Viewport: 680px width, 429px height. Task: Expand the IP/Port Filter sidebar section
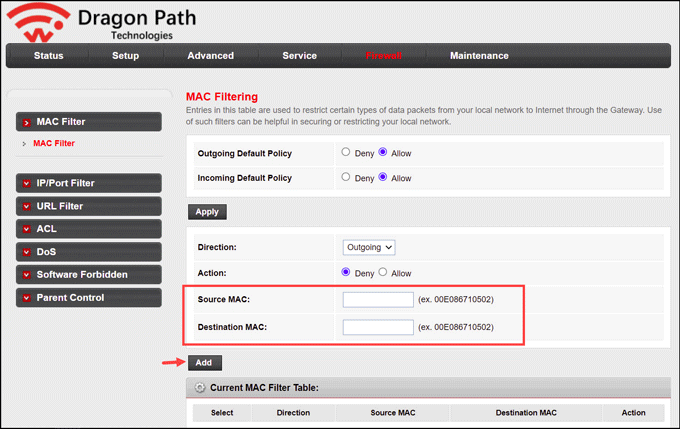coord(89,183)
